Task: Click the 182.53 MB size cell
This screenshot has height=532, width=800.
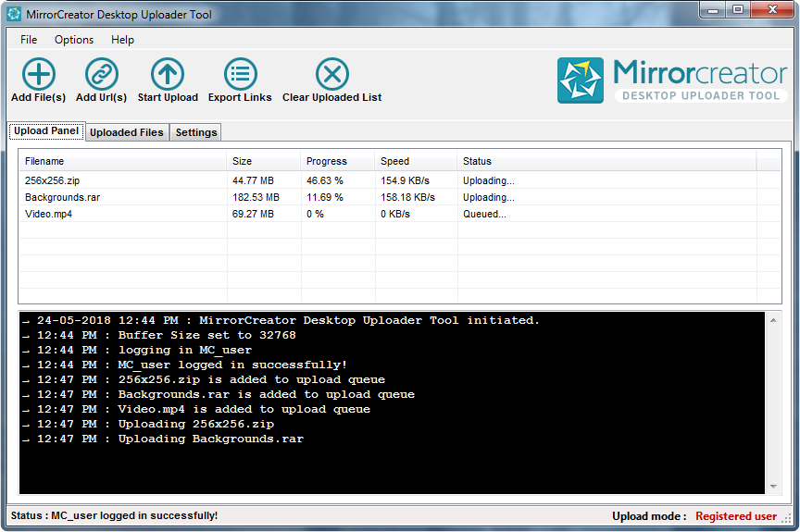Action: pyautogui.click(x=256, y=197)
